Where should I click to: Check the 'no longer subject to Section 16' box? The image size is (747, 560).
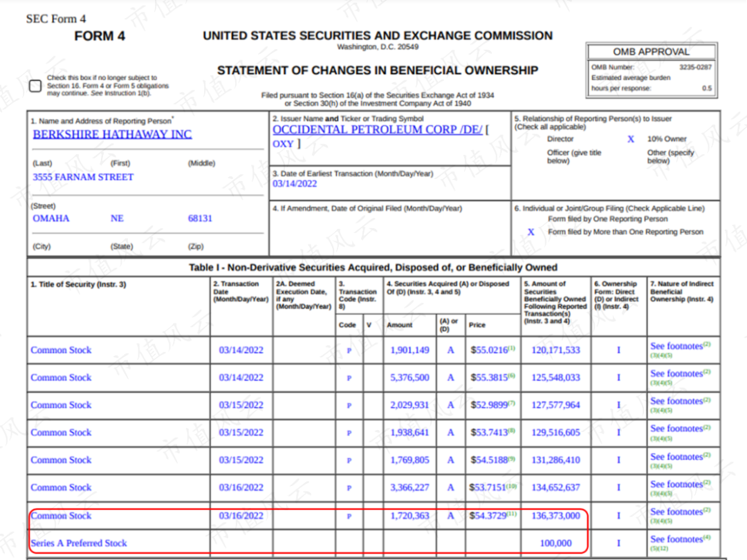(x=35, y=86)
